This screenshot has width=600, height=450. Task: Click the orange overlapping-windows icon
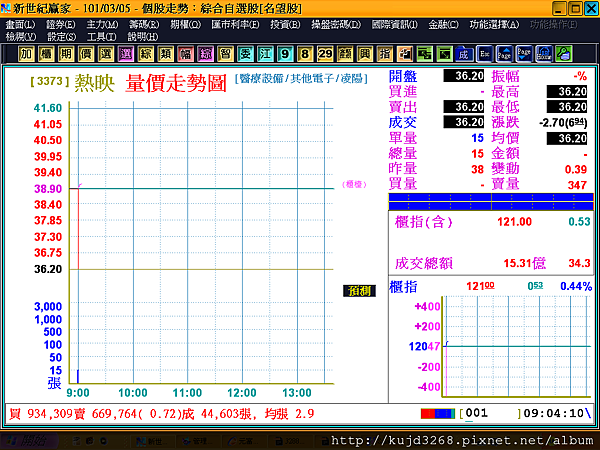coord(405,54)
